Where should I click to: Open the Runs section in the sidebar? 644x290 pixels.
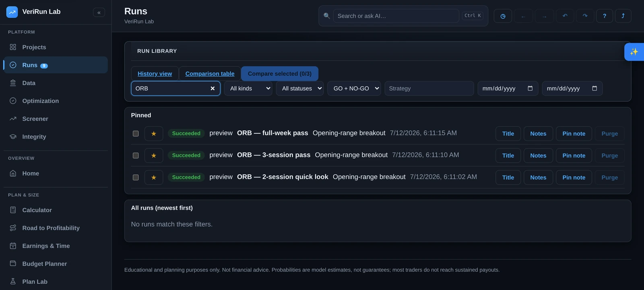click(x=56, y=65)
